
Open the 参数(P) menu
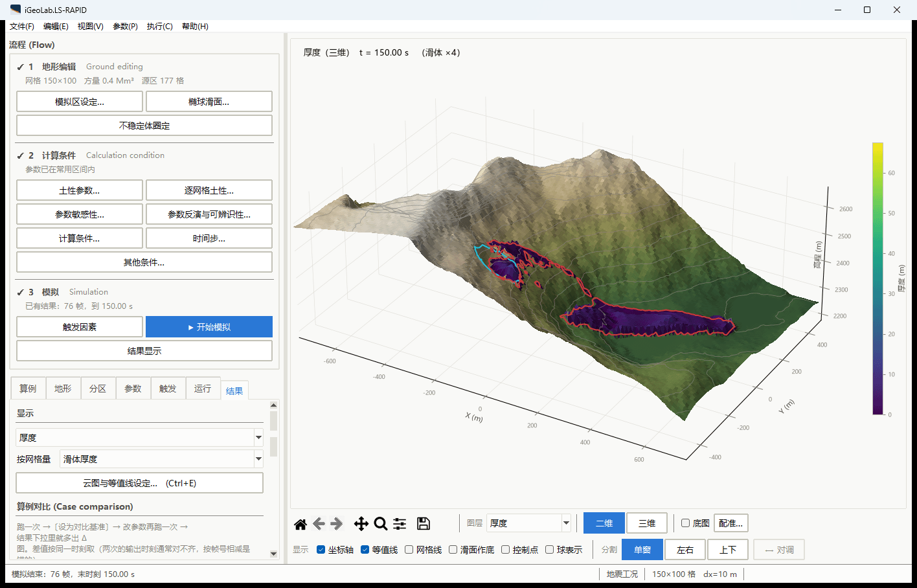tap(125, 27)
